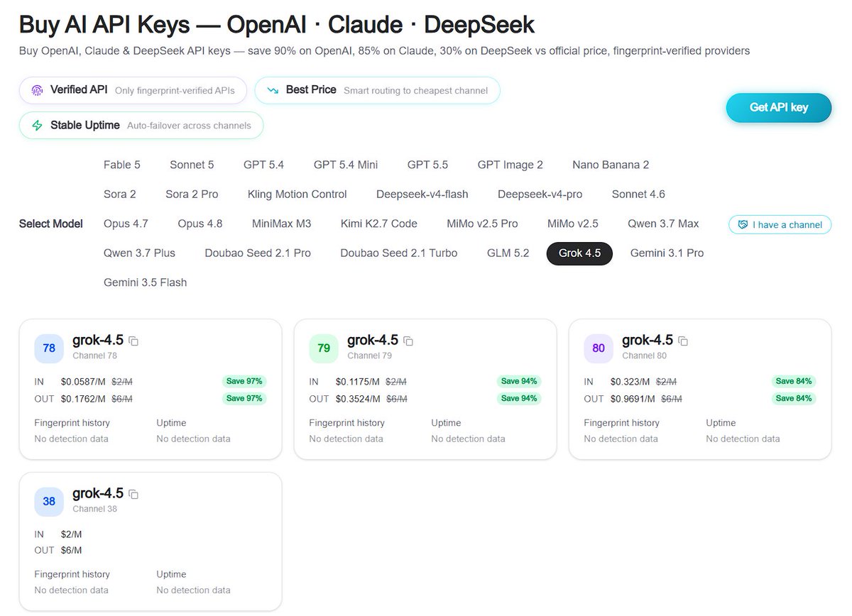
Task: Click the blue 38 channel badge
Action: click(x=49, y=502)
